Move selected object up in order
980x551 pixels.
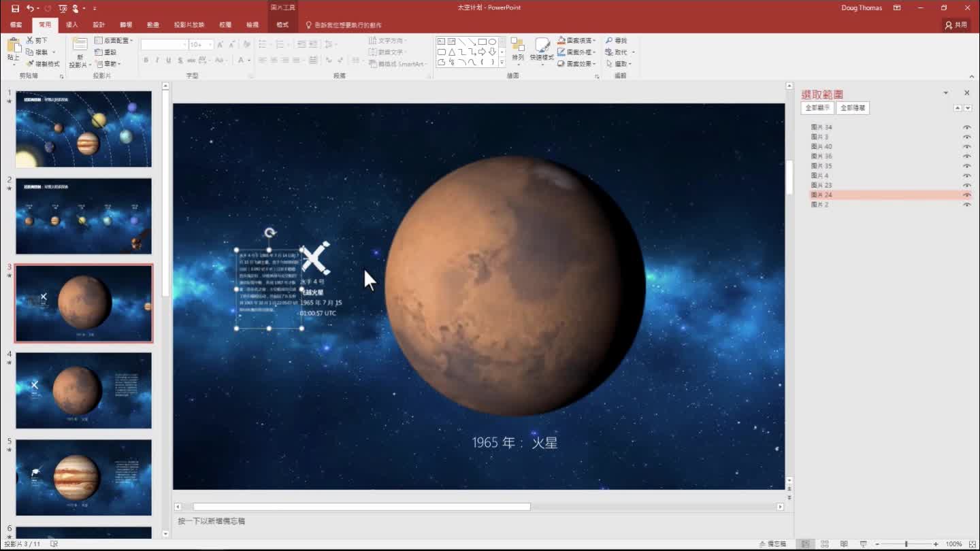click(958, 108)
